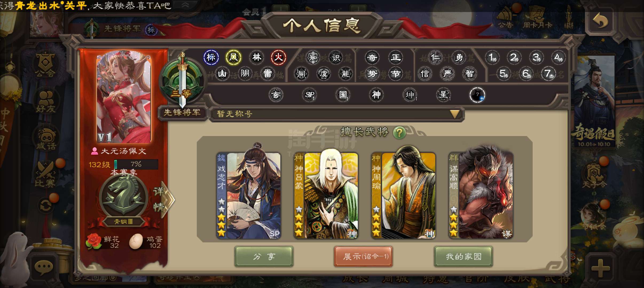
Task: Open the 好友 friends sidebar icon
Action: [x=45, y=102]
